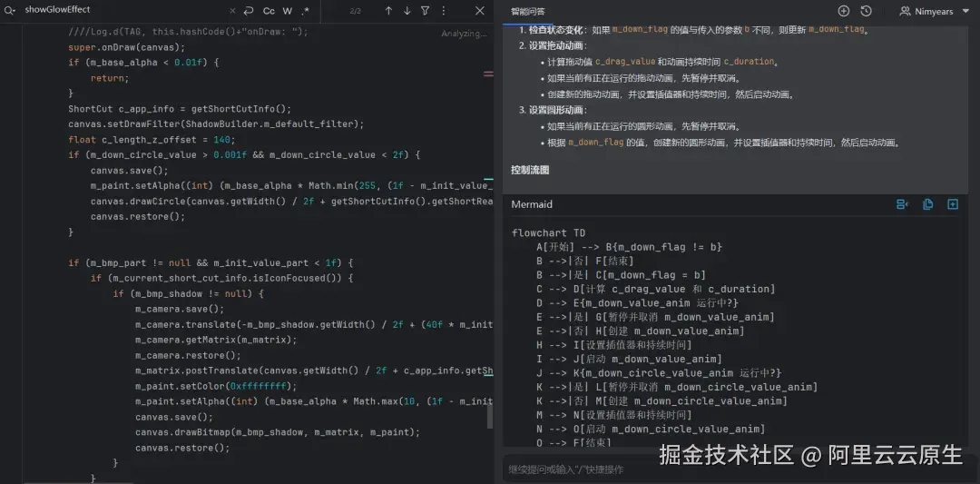Go to next search occurrence arrow

point(407,11)
